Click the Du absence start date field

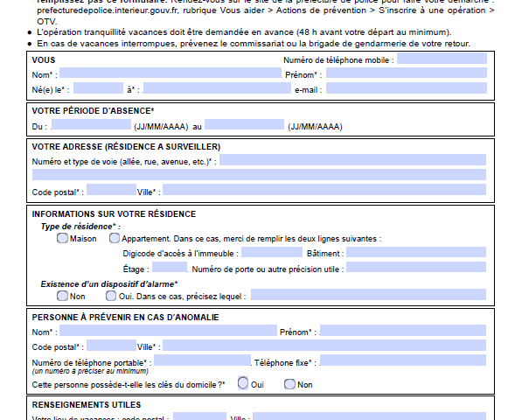pyautogui.click(x=91, y=124)
